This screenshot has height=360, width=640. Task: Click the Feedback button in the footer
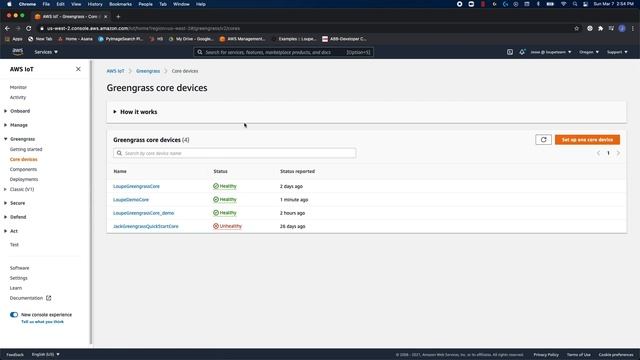pos(15,354)
